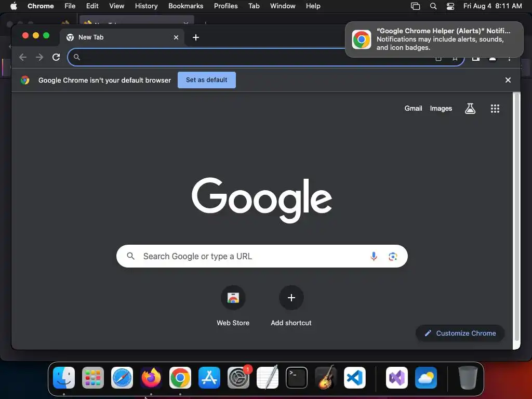This screenshot has height=399, width=532.
Task: Click the screen mirroring menu bar icon
Action: coord(415,6)
